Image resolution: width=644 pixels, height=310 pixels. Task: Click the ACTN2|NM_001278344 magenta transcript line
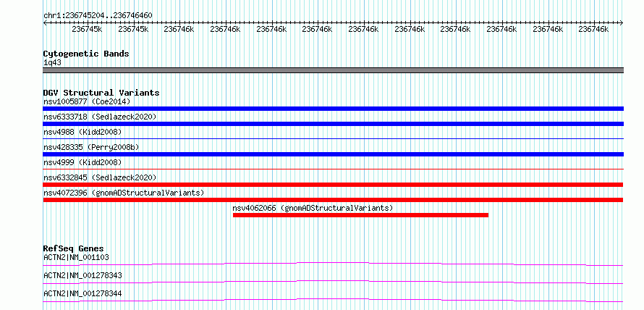click(x=333, y=298)
